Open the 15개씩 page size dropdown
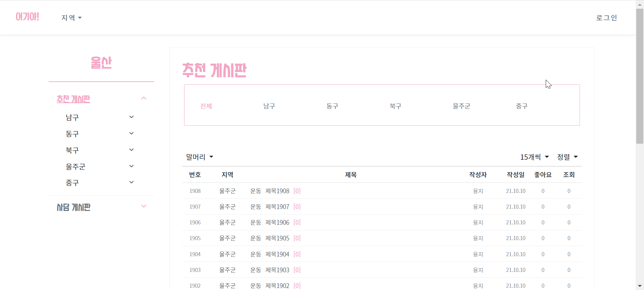 [x=534, y=157]
